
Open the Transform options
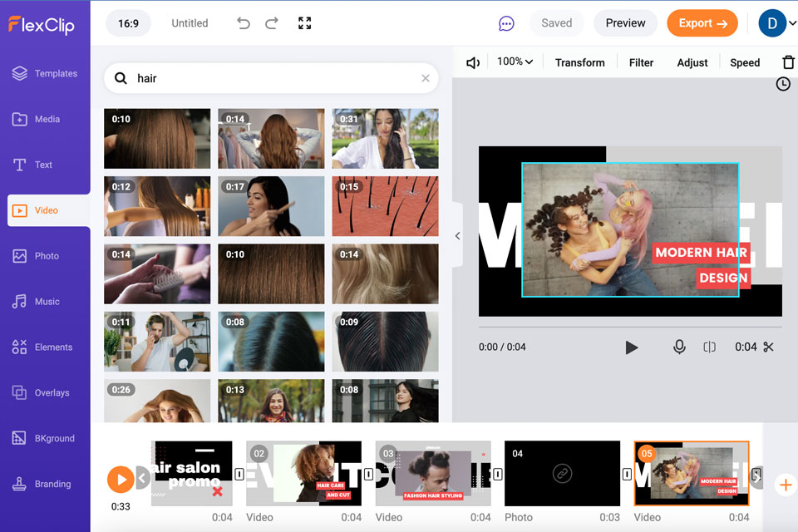[579, 62]
